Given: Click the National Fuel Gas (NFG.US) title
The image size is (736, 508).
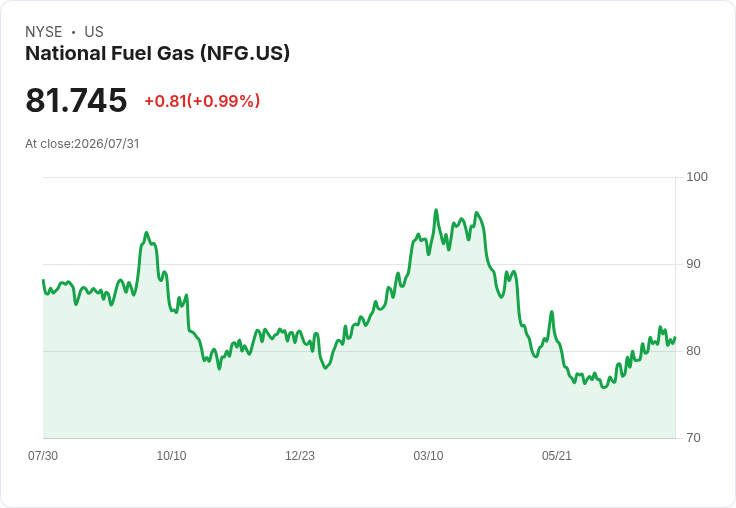Looking at the screenshot, I should click(x=157, y=53).
